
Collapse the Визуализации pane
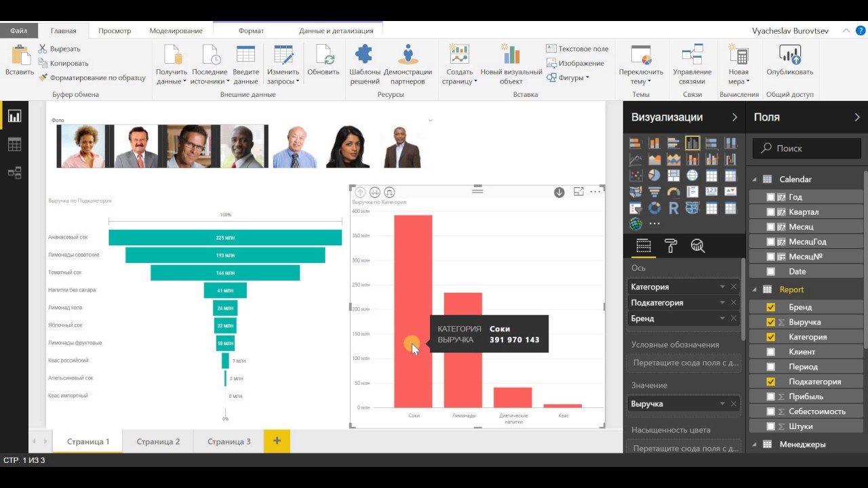[x=734, y=117]
